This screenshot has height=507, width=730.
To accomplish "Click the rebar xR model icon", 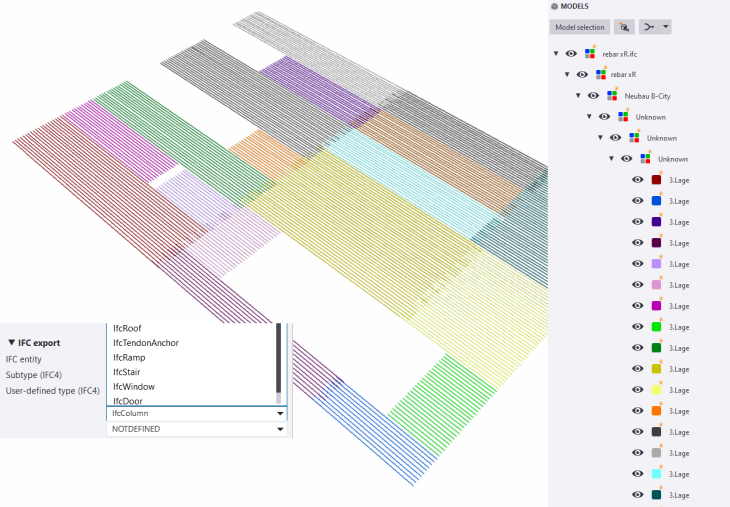I will tap(601, 75).
